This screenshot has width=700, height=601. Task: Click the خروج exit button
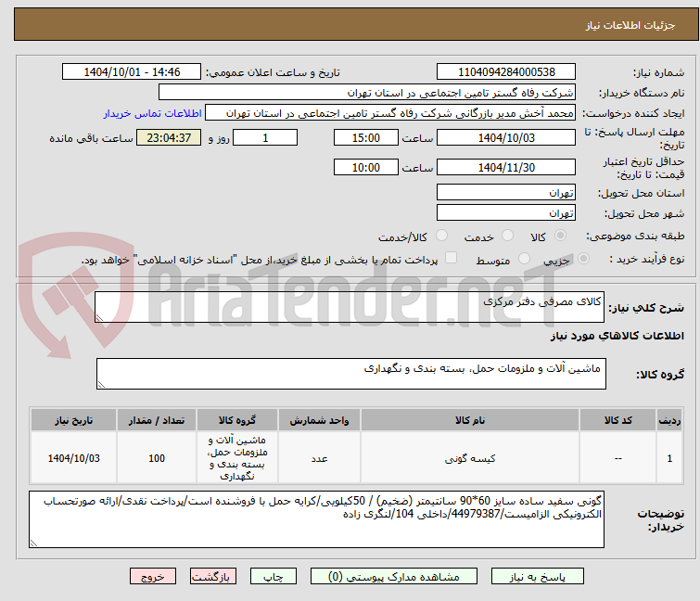[153, 577]
